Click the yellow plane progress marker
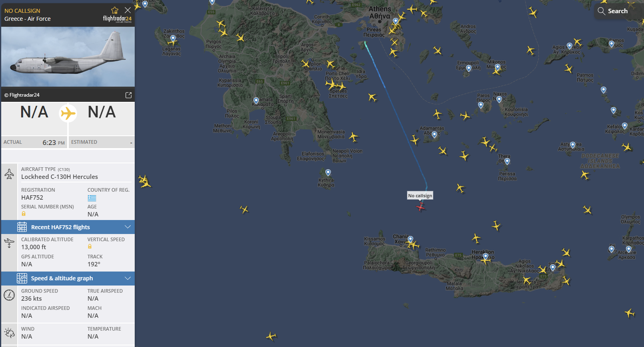The width and height of the screenshot is (644, 347). (68, 113)
